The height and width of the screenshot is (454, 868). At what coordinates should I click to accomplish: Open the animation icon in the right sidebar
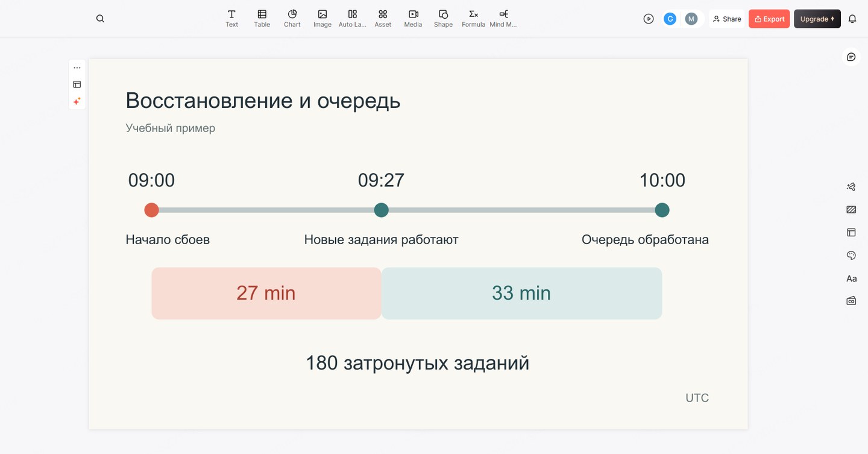coord(851,187)
